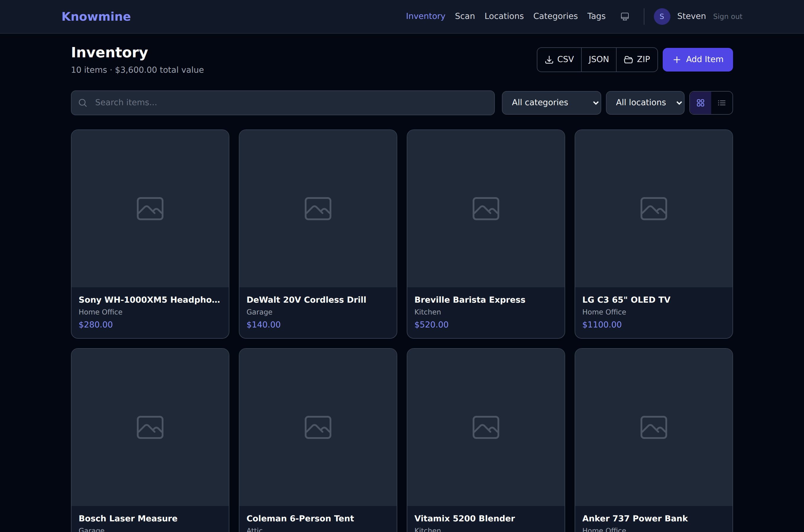Click the Vitamix 5200 Blender title
This screenshot has width=804, height=532.
point(464,518)
